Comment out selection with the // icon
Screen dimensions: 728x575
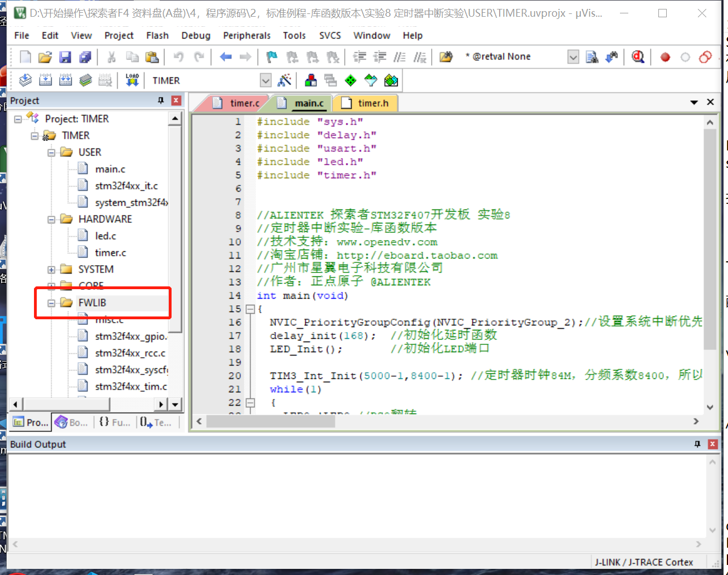coord(399,57)
